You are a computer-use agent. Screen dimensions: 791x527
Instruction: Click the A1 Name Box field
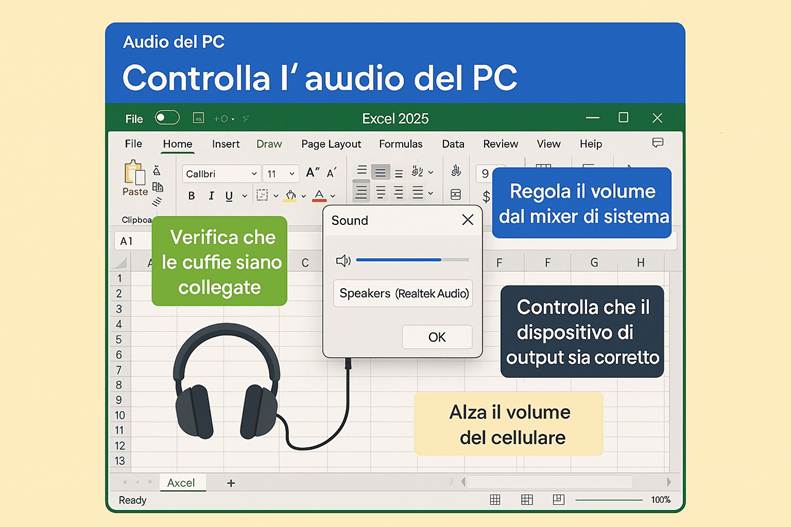pos(132,241)
